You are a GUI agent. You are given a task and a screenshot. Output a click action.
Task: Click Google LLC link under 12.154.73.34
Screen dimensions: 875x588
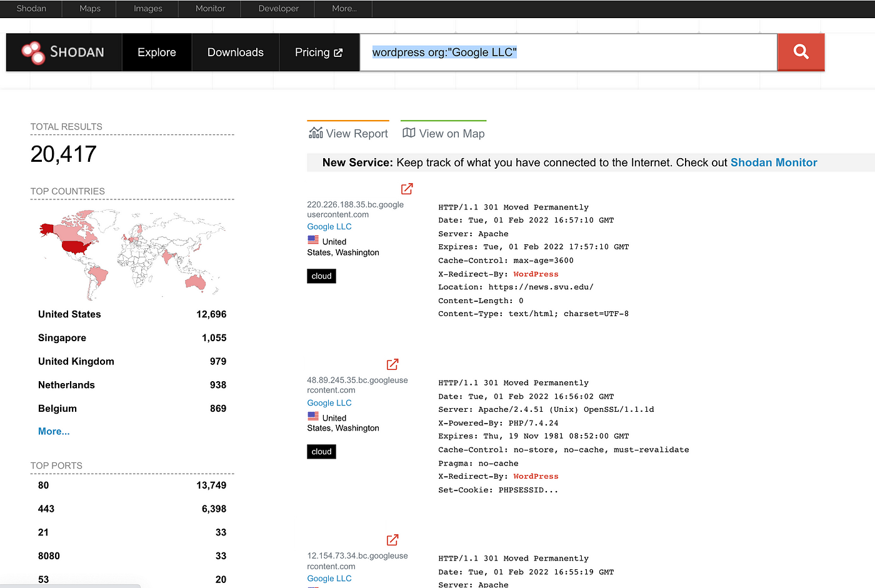(x=329, y=579)
